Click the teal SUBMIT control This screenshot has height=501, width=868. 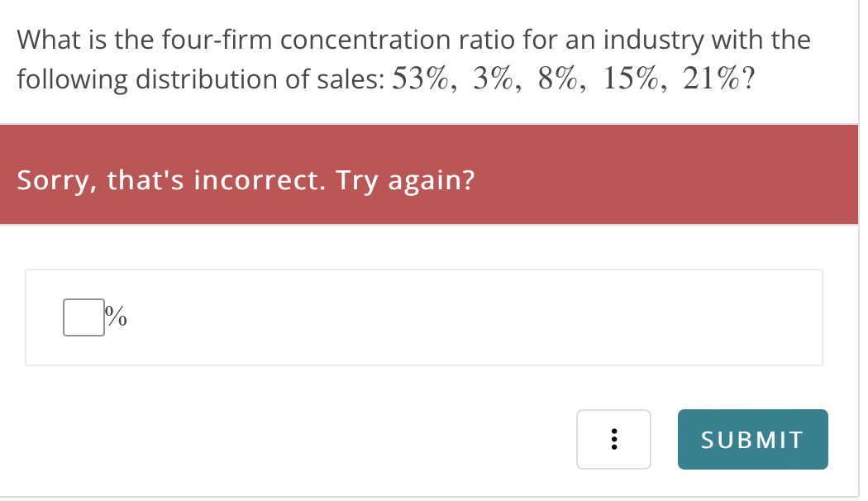coord(752,439)
